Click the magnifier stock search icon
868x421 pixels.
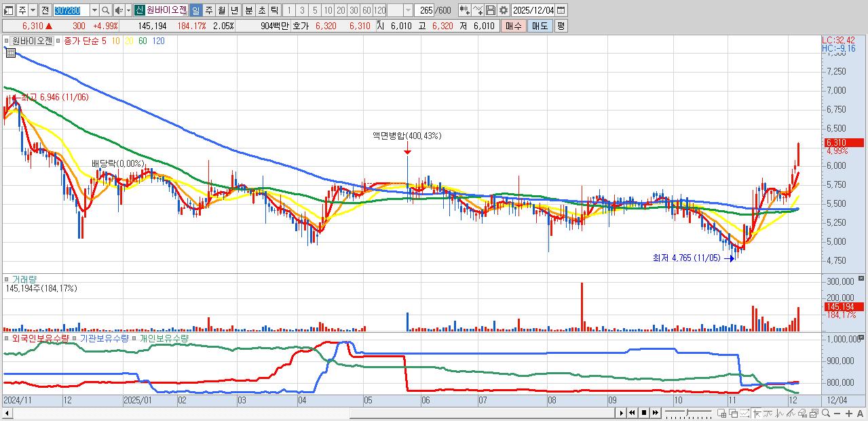tap(106, 10)
